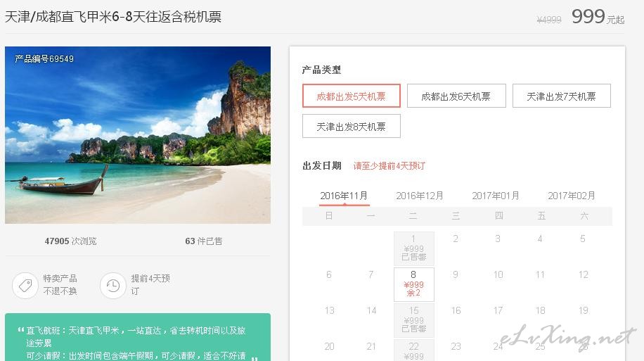
Task: Click the clock icon beside 提前4天预订
Action: [113, 285]
